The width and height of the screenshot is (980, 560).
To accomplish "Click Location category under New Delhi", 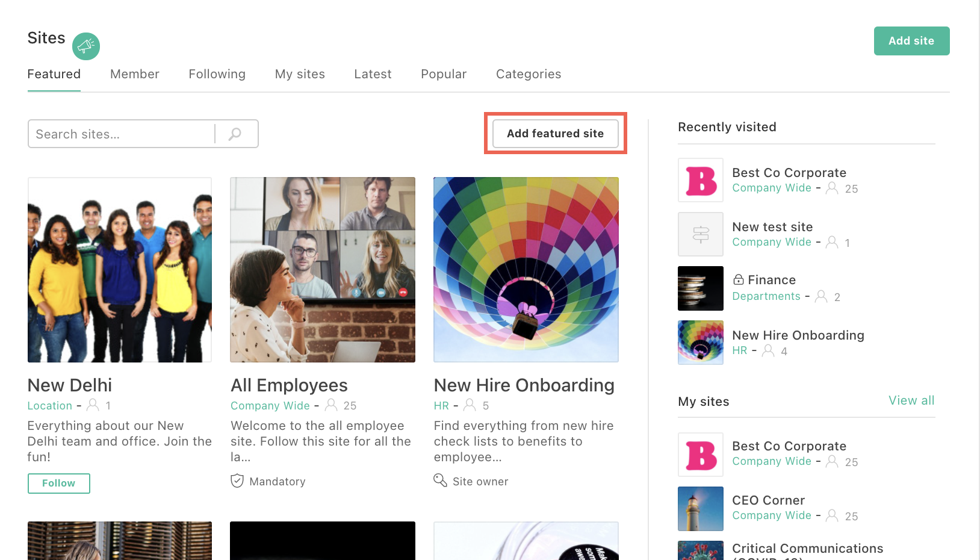I will pyautogui.click(x=50, y=406).
